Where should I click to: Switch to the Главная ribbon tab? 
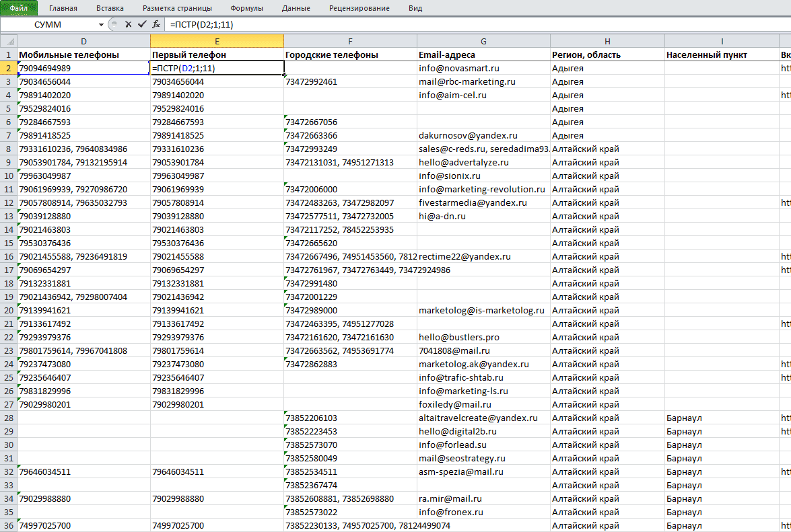(63, 8)
